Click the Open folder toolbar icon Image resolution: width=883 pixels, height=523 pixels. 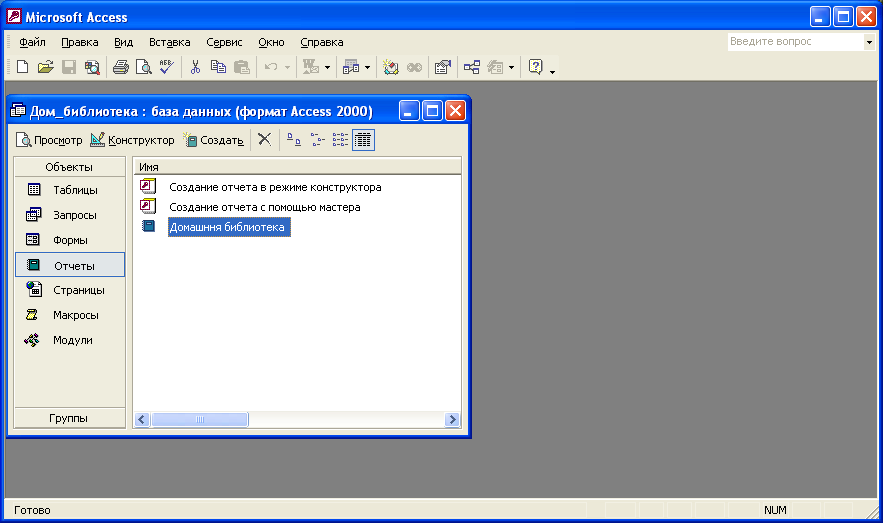(x=46, y=67)
